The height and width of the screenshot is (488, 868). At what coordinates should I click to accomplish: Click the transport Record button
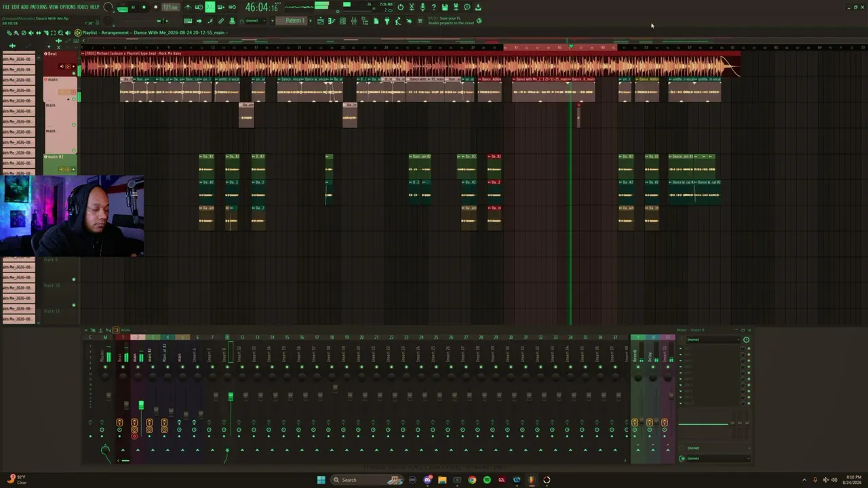[156, 7]
